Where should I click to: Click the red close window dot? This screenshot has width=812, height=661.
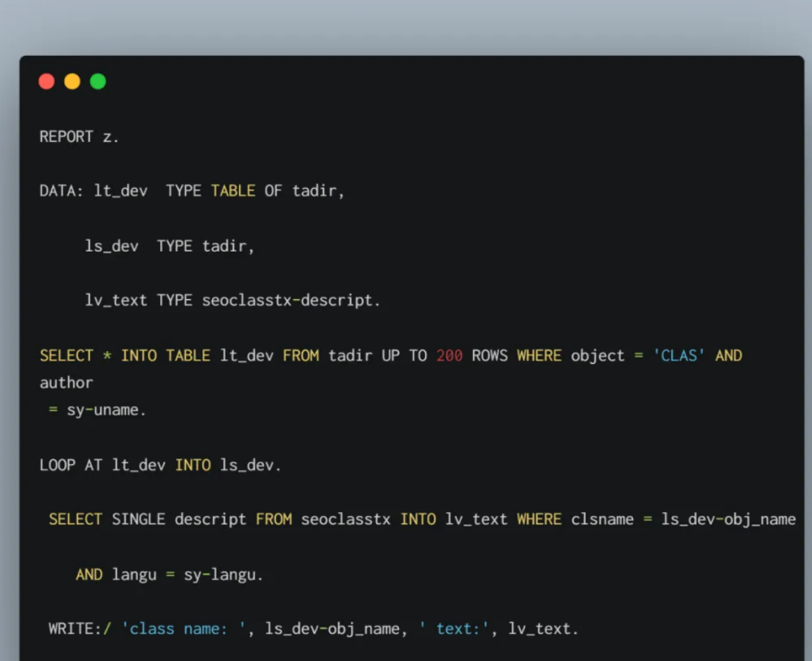47,82
